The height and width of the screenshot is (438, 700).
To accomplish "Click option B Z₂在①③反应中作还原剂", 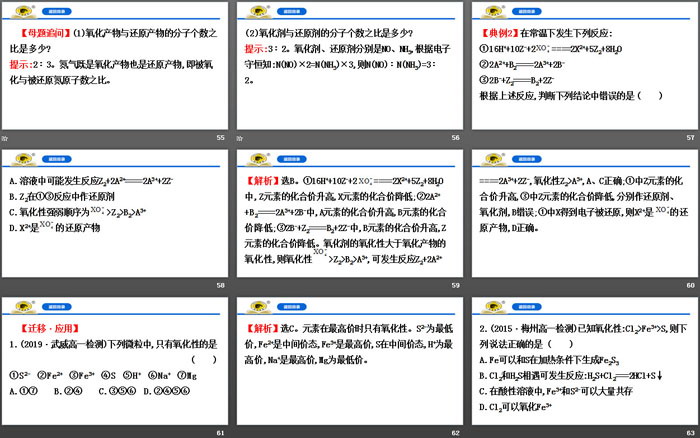I will (x=62, y=196).
